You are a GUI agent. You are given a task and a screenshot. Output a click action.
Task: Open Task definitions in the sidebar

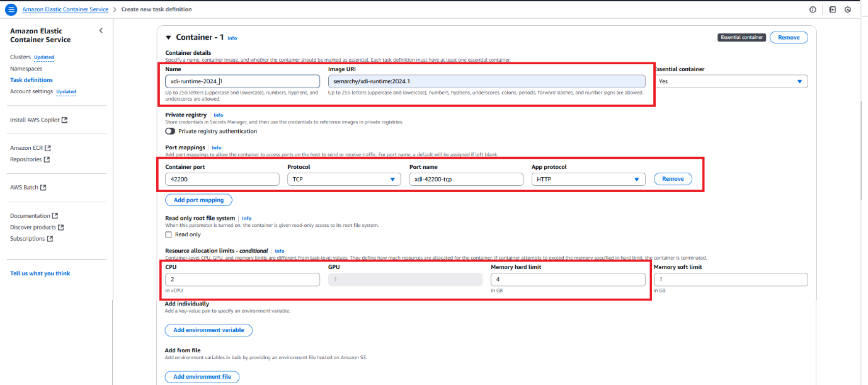point(31,80)
